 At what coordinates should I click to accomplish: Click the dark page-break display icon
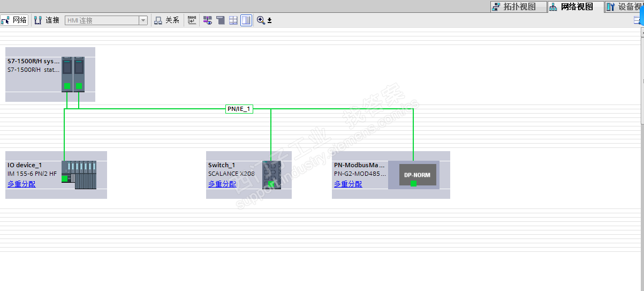(221, 20)
